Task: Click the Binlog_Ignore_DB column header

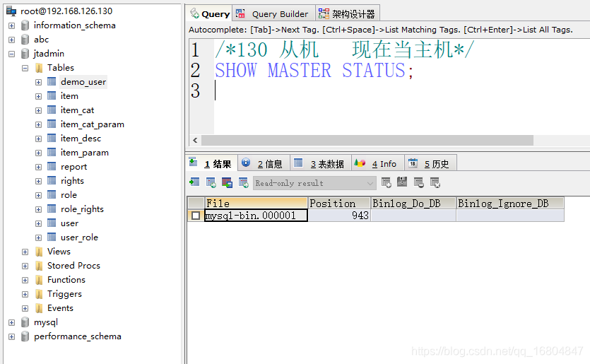Action: tap(510, 204)
